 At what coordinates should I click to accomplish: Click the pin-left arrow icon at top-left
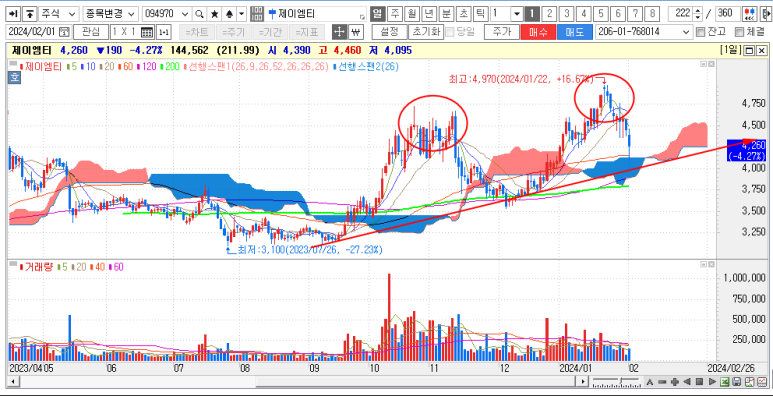point(14,13)
